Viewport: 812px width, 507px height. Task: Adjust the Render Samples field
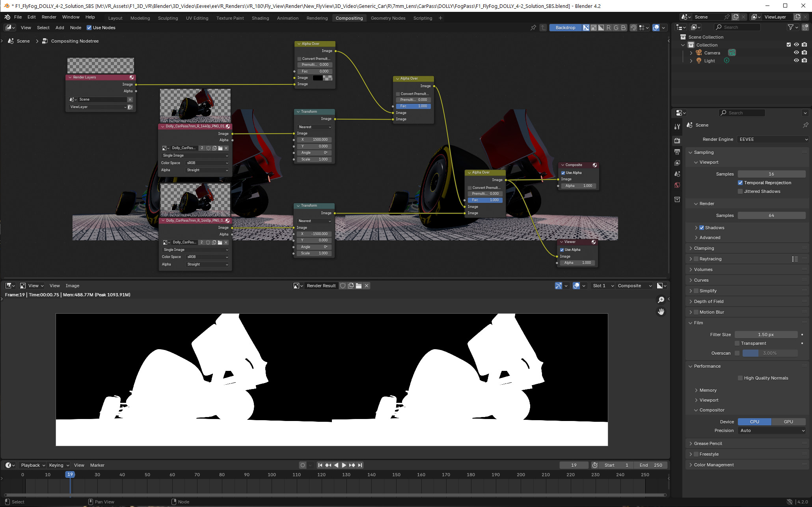(771, 215)
